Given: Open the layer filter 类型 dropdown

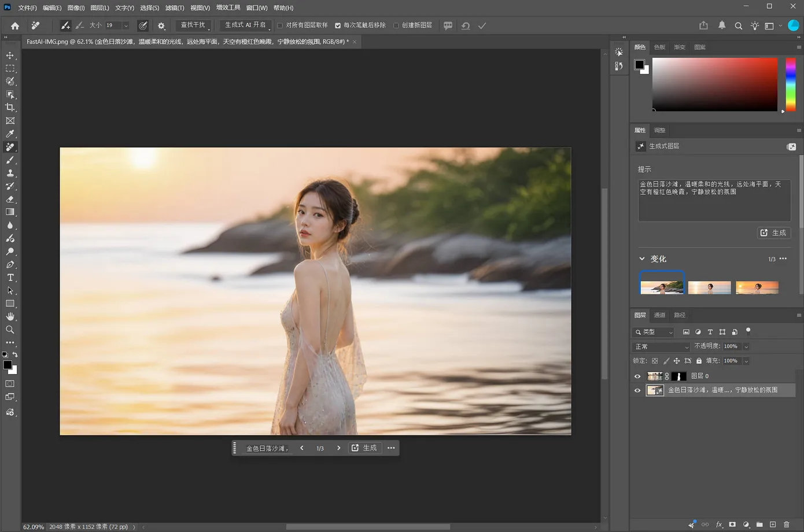Looking at the screenshot, I should click(654, 332).
